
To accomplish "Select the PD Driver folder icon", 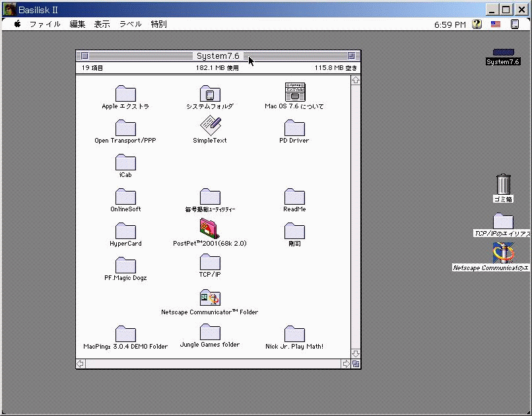I will tap(294, 127).
